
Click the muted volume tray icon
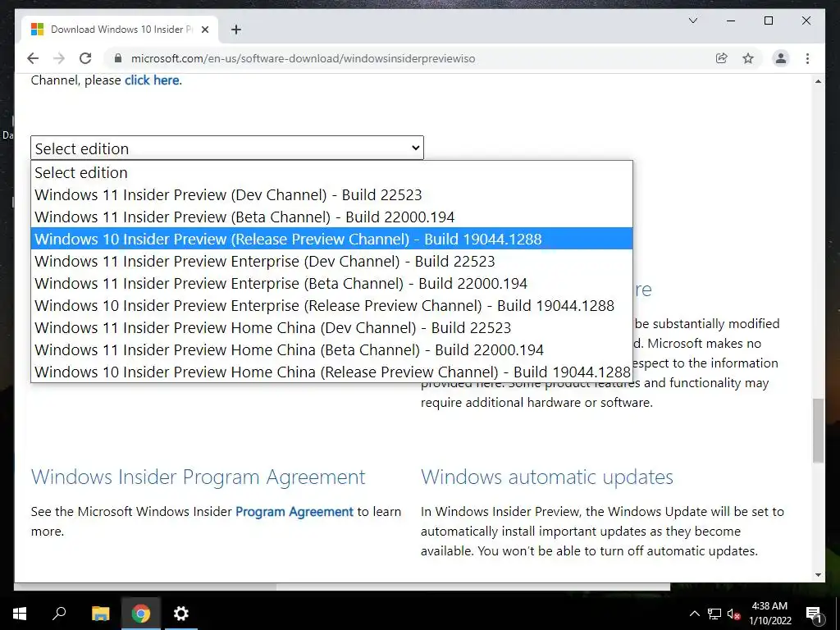pyautogui.click(x=733, y=614)
